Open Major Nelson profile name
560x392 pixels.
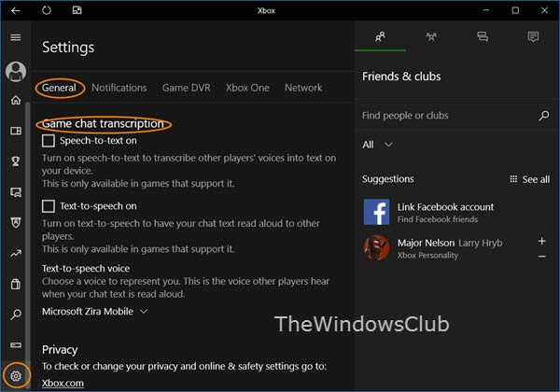[426, 243]
